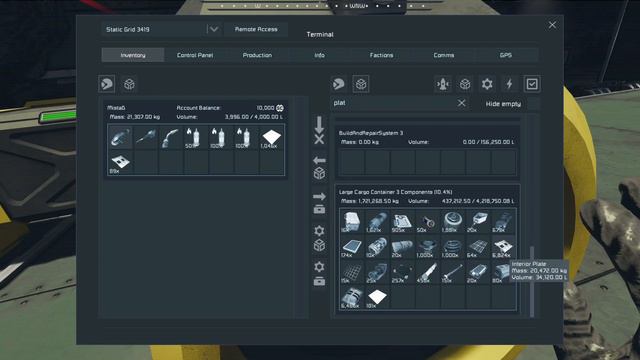The width and height of the screenshot is (640, 360).
Task: Select left panel character inventory filter icon
Action: tap(107, 84)
